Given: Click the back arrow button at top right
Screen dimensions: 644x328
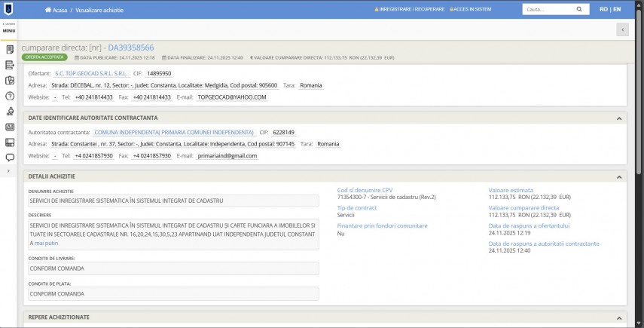Looking at the screenshot, I should (622, 29).
